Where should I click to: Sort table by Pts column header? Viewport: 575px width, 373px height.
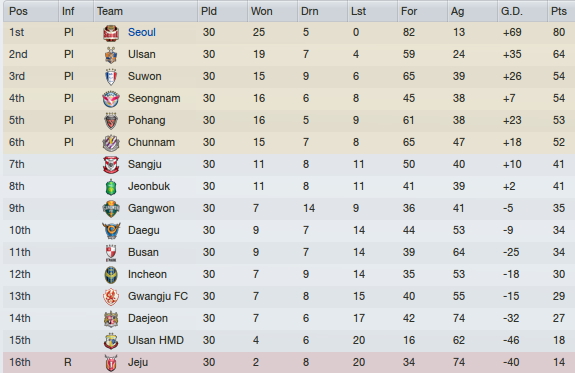(x=561, y=11)
